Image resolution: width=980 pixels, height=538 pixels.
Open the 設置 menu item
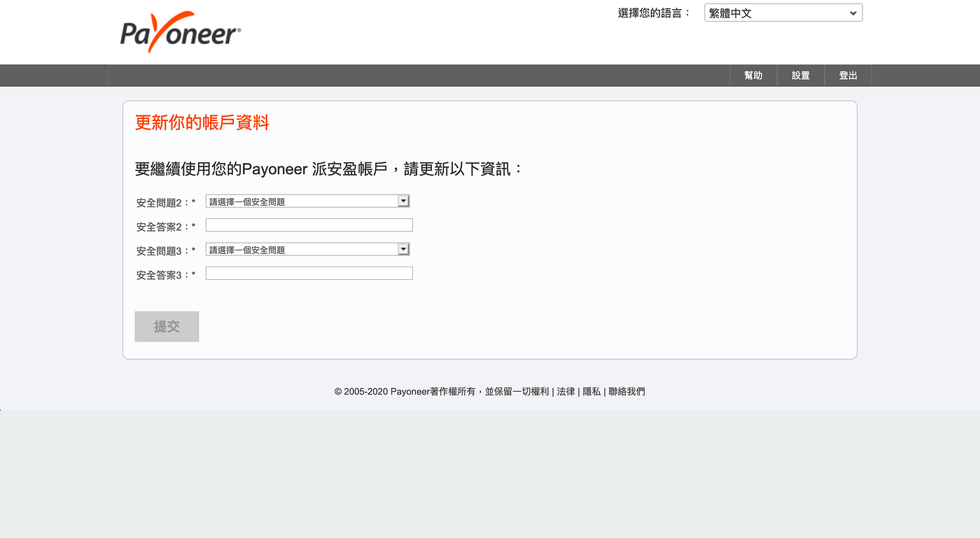point(801,76)
